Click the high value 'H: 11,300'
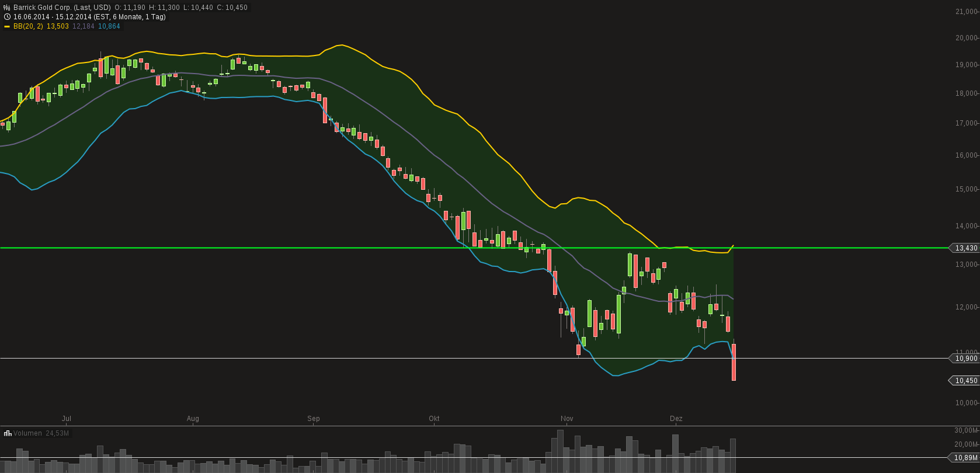Viewport: 980px width, 473px height. click(x=164, y=8)
